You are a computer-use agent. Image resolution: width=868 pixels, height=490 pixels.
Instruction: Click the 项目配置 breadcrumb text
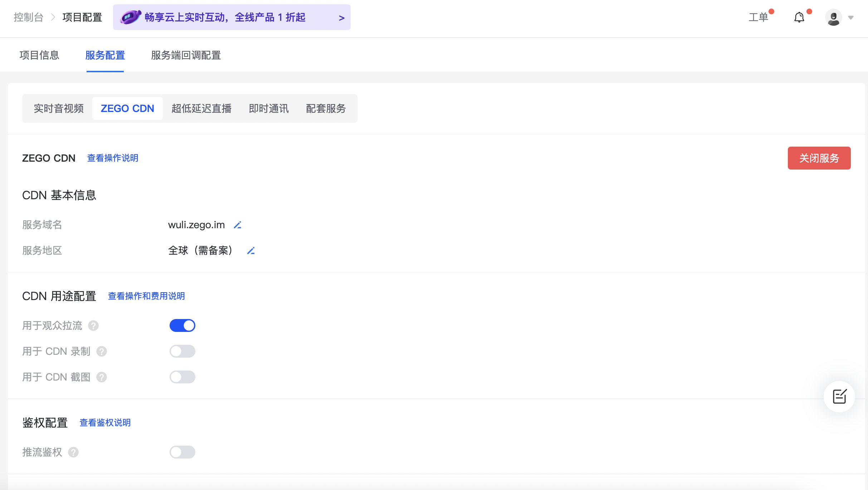pos(82,17)
